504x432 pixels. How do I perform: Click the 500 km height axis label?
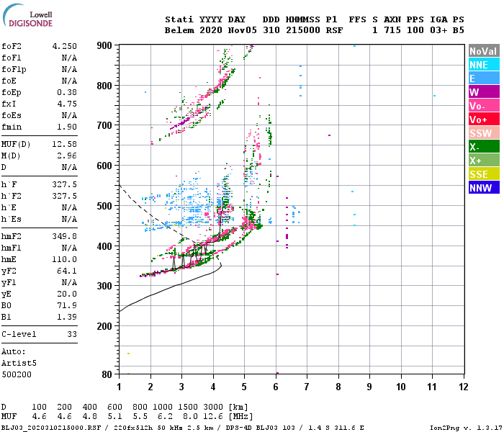(x=104, y=206)
